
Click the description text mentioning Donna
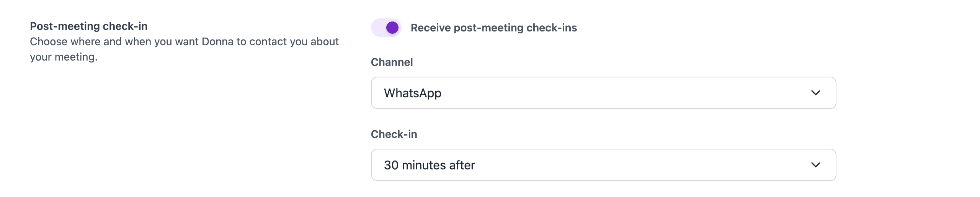[184, 41]
